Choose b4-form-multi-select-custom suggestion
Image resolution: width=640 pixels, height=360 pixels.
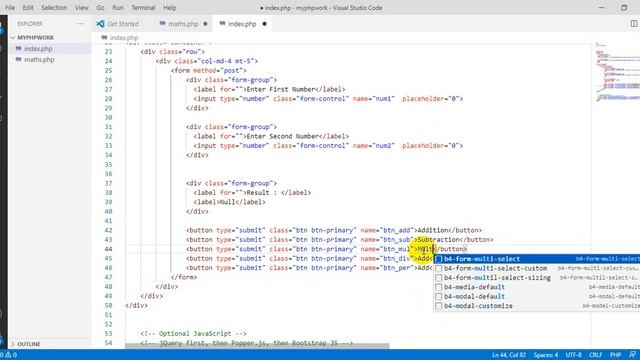(x=536, y=268)
